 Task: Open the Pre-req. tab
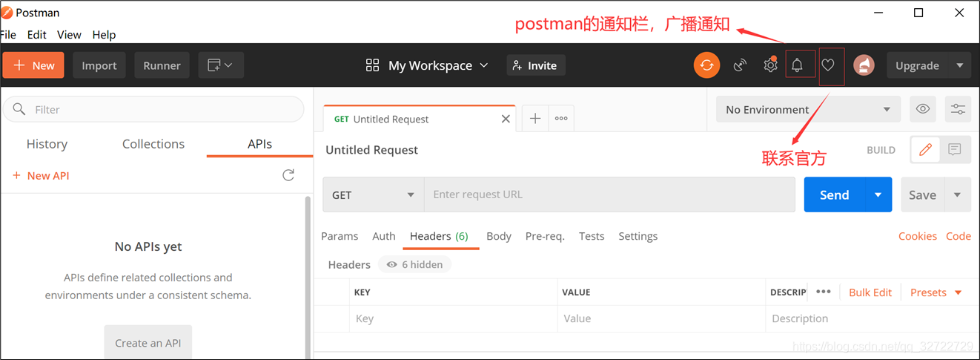(x=545, y=236)
